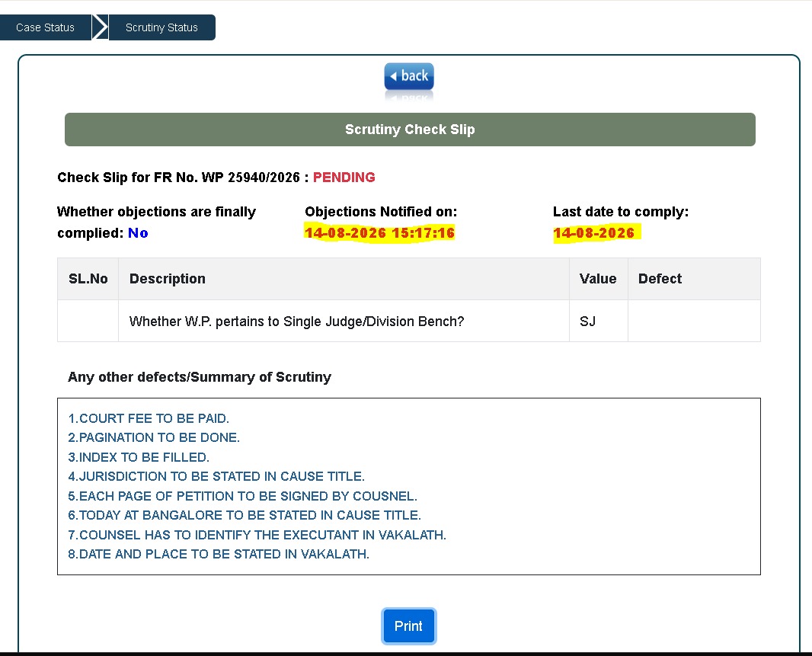
Task: Open the Scrutiny Status breadcrumb tab
Action: pos(161,27)
